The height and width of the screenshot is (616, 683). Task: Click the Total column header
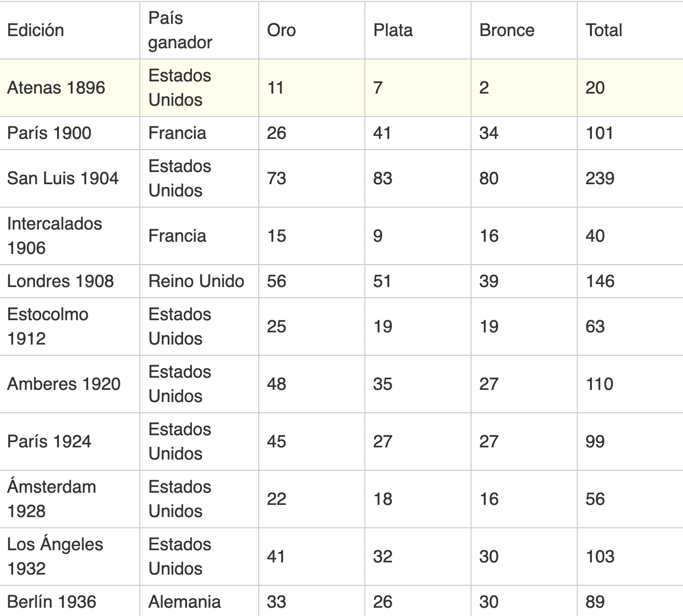(630, 30)
